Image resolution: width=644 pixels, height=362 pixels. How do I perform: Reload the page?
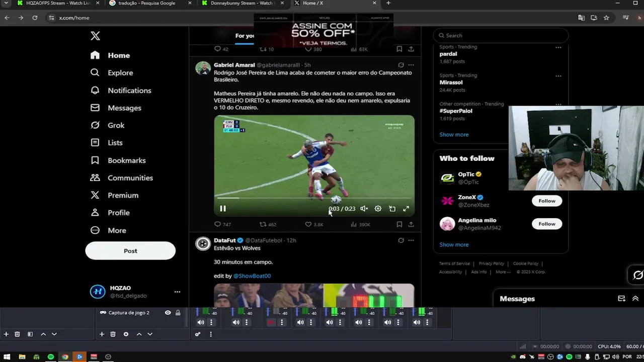35,18
